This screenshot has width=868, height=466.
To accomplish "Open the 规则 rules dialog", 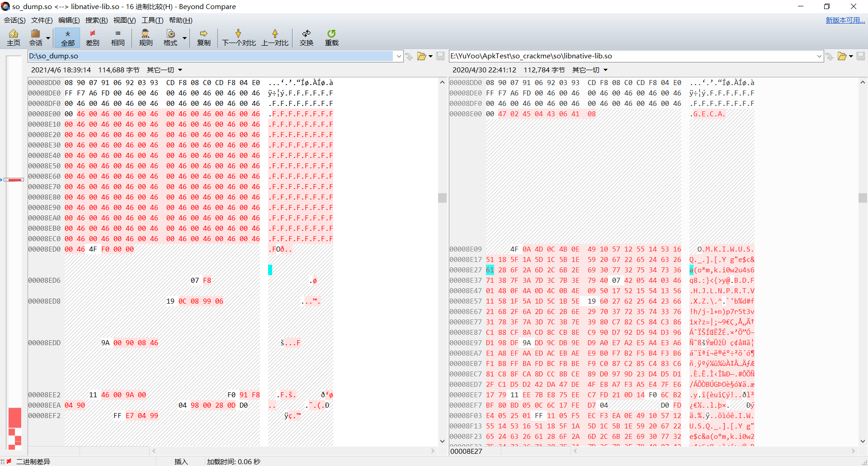I will pos(146,38).
